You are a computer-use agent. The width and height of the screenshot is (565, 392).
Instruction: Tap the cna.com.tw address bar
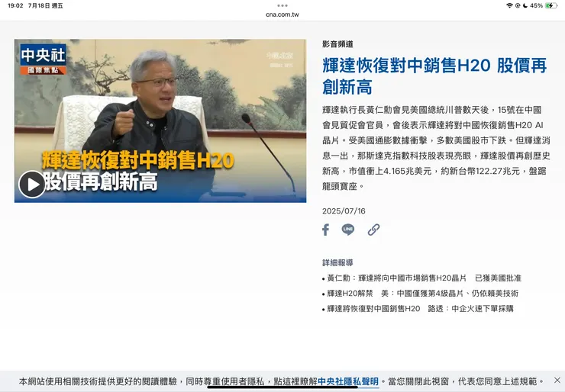click(282, 14)
